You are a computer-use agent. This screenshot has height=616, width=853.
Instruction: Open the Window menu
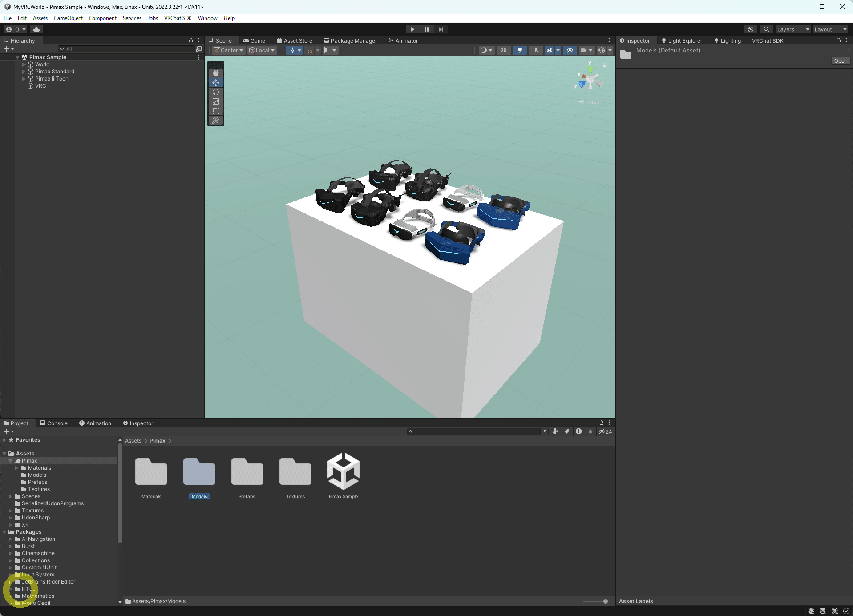click(x=207, y=18)
